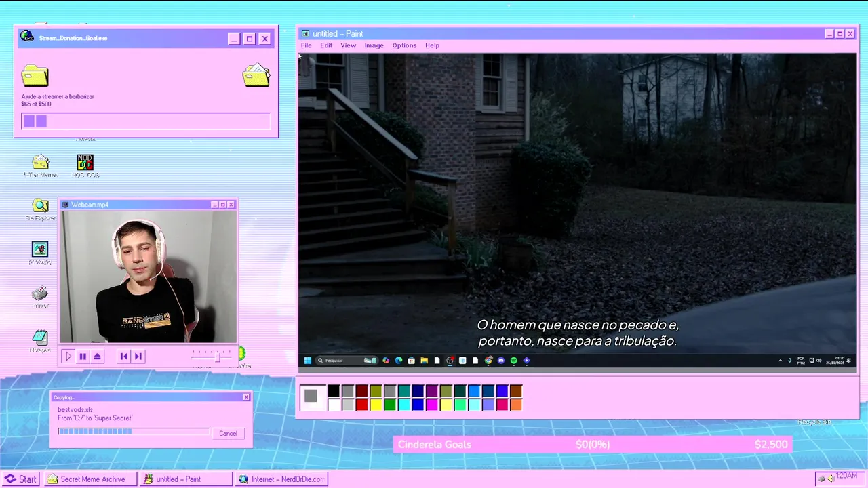Image resolution: width=868 pixels, height=488 pixels.
Task: Click the copying progress bar
Action: [134, 431]
